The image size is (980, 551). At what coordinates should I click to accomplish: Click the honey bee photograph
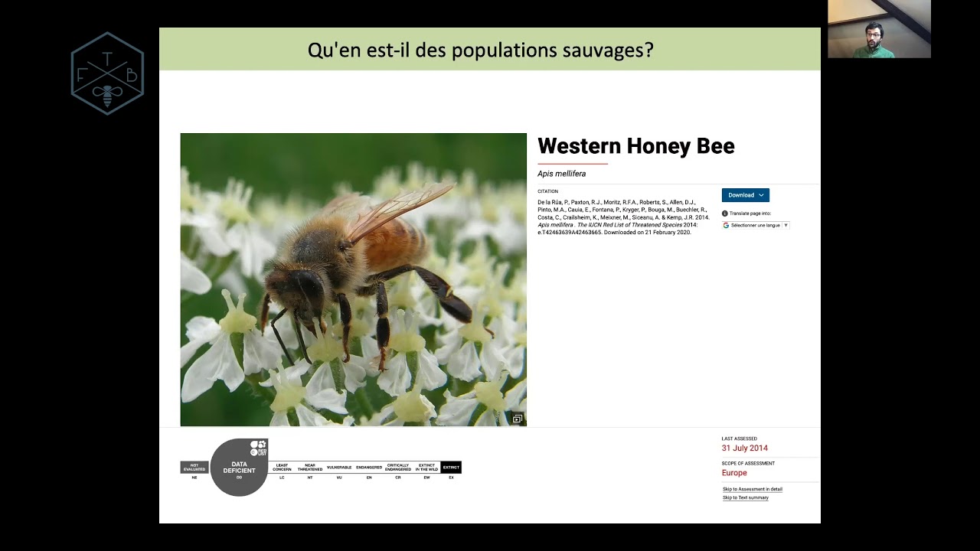click(354, 279)
